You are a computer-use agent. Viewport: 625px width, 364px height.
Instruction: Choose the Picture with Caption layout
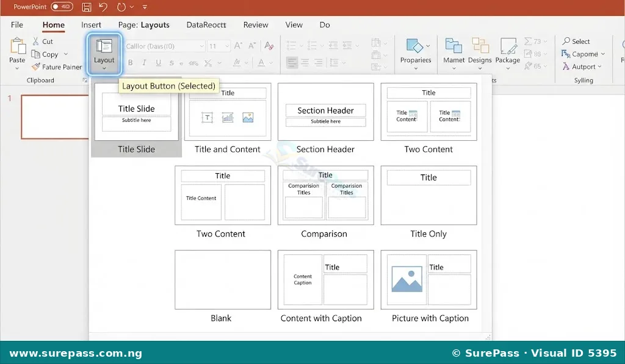pyautogui.click(x=428, y=287)
